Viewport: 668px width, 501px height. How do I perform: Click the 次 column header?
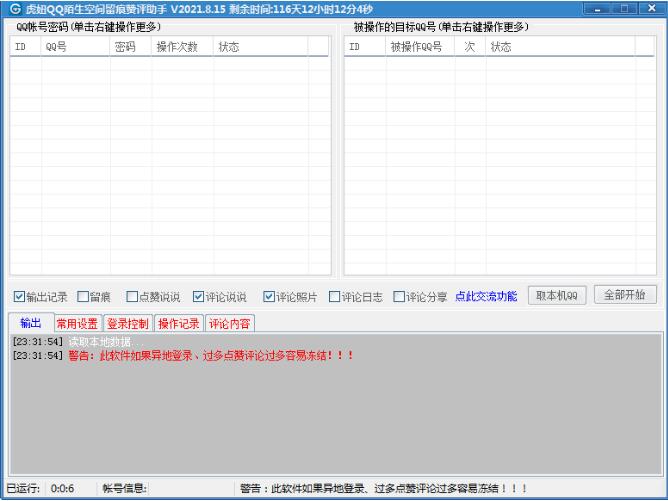tap(470, 46)
